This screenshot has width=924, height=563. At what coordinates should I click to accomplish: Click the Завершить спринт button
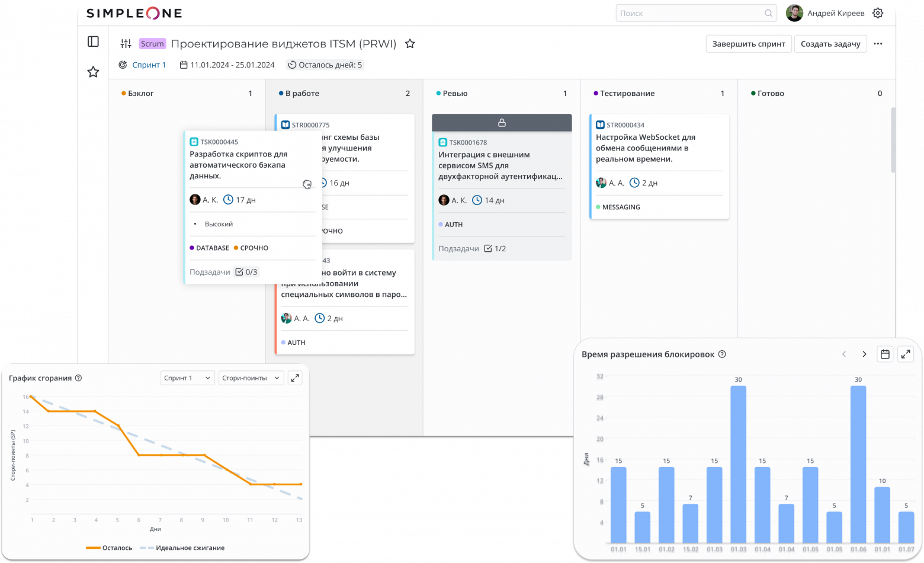point(748,43)
